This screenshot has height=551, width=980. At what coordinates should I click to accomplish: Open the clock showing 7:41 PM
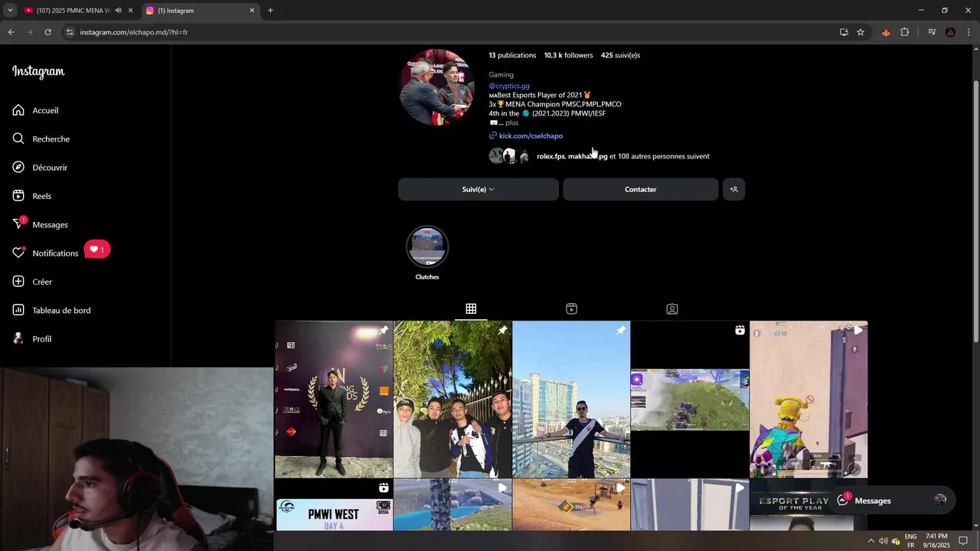pos(936,541)
